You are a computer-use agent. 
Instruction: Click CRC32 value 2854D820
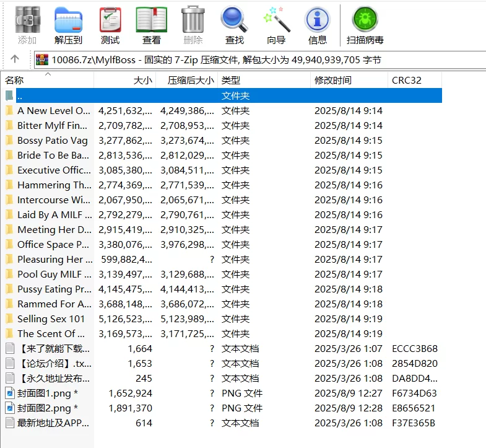coord(415,364)
